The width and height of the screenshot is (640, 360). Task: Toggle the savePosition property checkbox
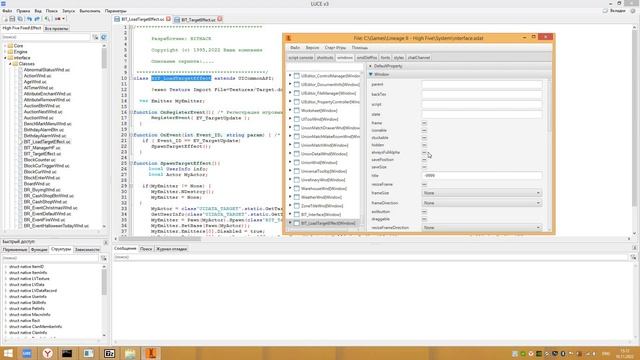(x=424, y=160)
